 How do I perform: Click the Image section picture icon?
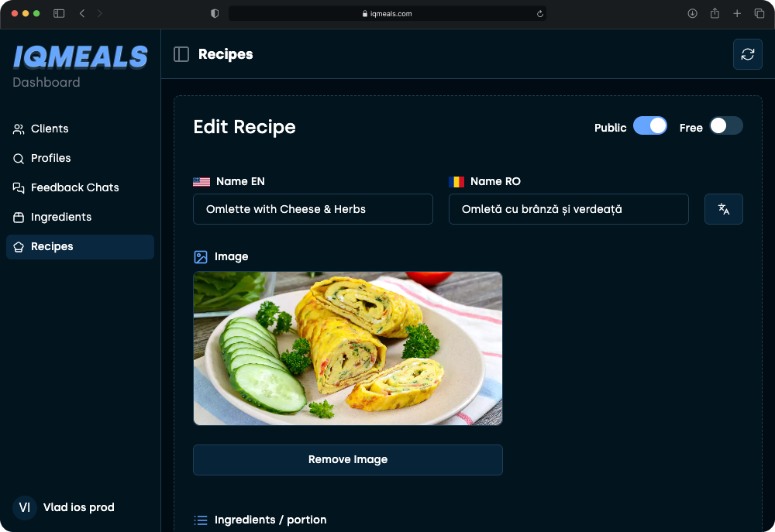pos(201,256)
